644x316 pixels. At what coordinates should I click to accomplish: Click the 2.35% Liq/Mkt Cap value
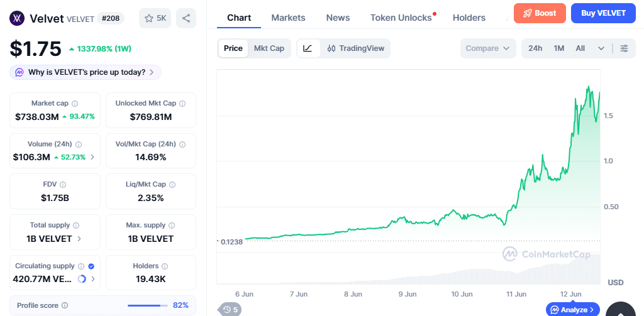click(x=151, y=198)
